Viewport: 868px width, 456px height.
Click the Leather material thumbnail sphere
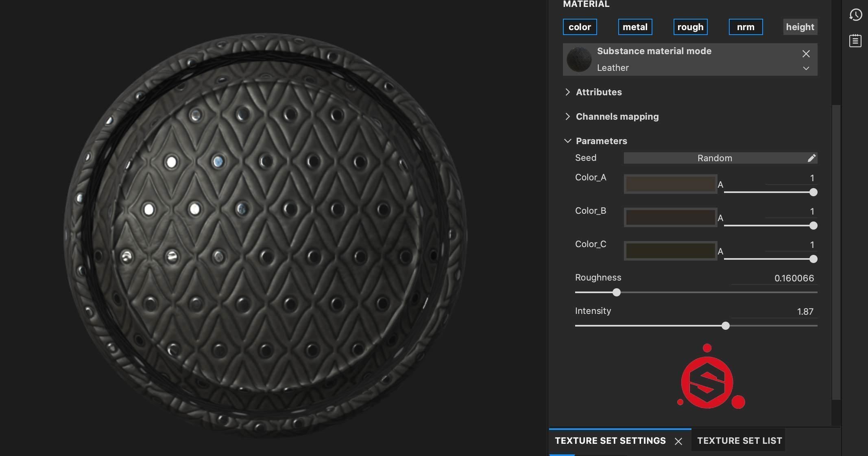pyautogui.click(x=579, y=59)
